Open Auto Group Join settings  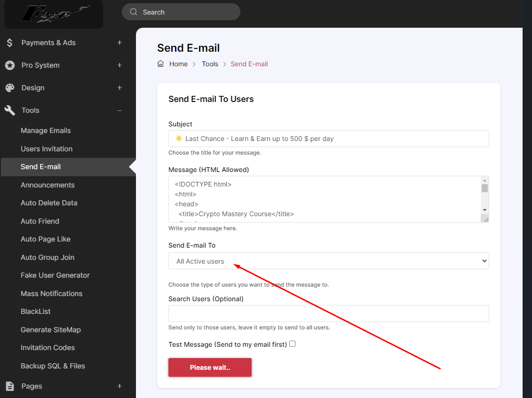[48, 258]
